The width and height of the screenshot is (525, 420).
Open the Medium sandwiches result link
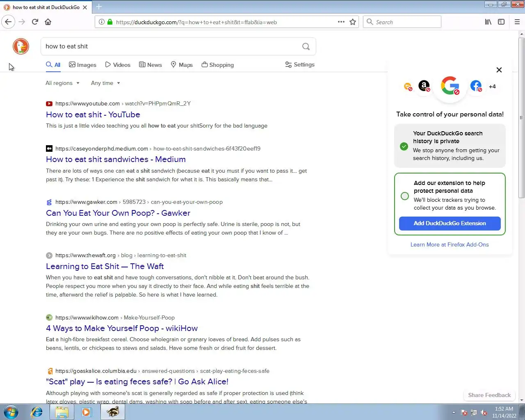click(x=116, y=160)
